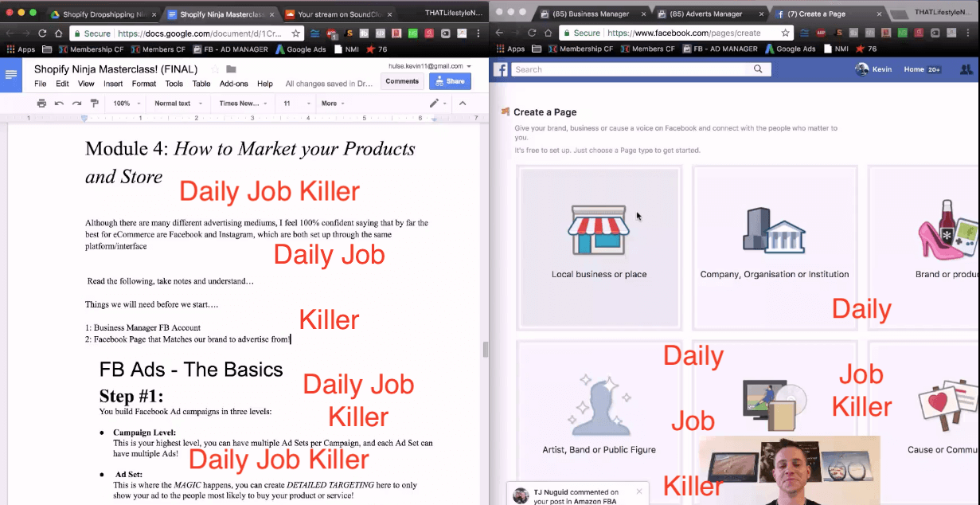Bookmark the facebook.com/pages/create page with star

pyautogui.click(x=785, y=33)
